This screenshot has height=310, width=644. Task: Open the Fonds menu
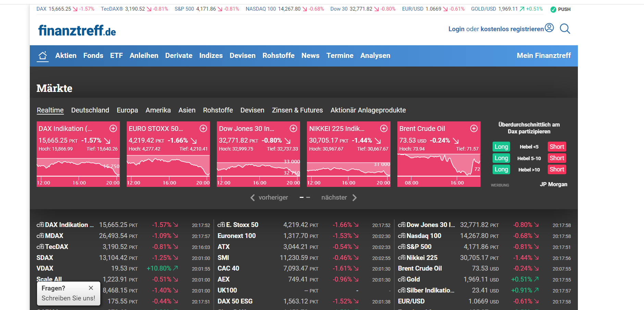[93, 56]
